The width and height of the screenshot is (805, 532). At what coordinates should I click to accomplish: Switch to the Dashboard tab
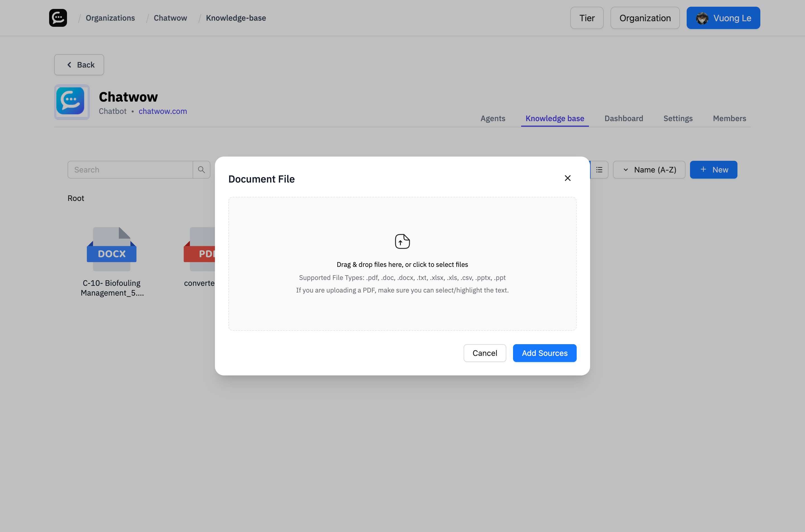click(624, 118)
